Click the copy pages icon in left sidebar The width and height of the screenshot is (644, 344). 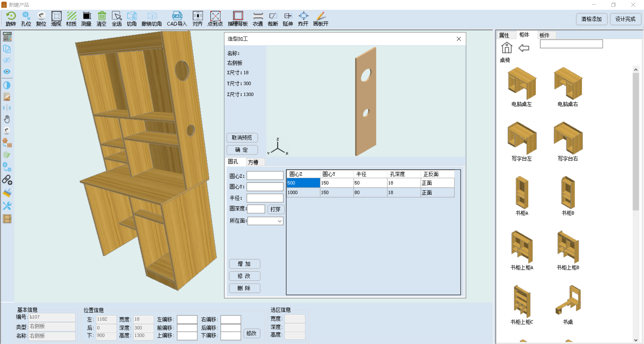pyautogui.click(x=7, y=49)
